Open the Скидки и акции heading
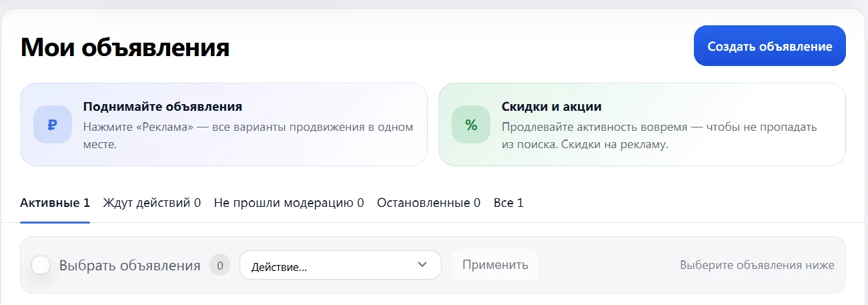 [551, 107]
